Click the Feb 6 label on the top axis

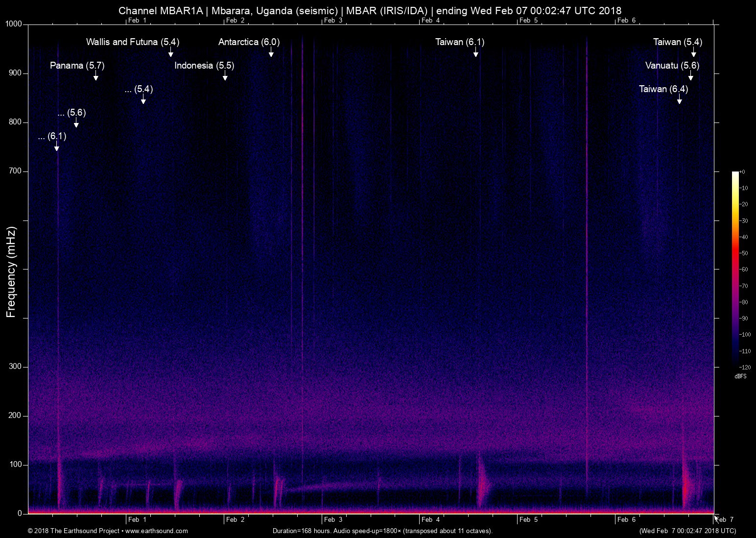tap(627, 21)
